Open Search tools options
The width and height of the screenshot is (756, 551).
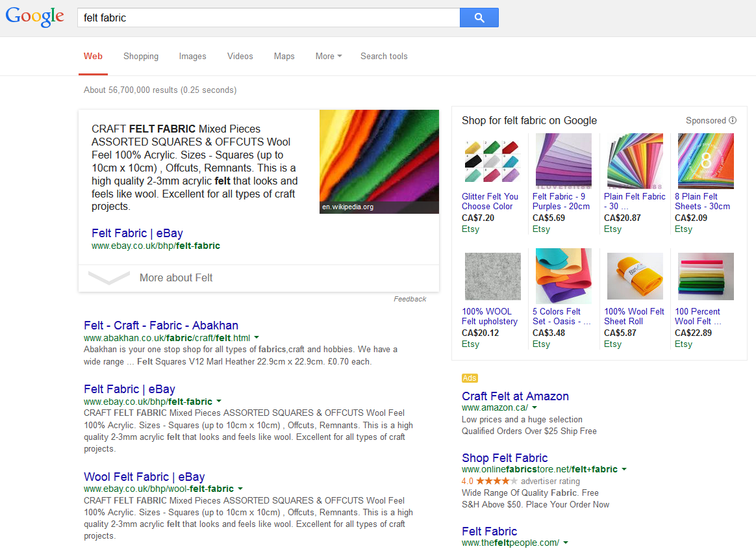[384, 57]
